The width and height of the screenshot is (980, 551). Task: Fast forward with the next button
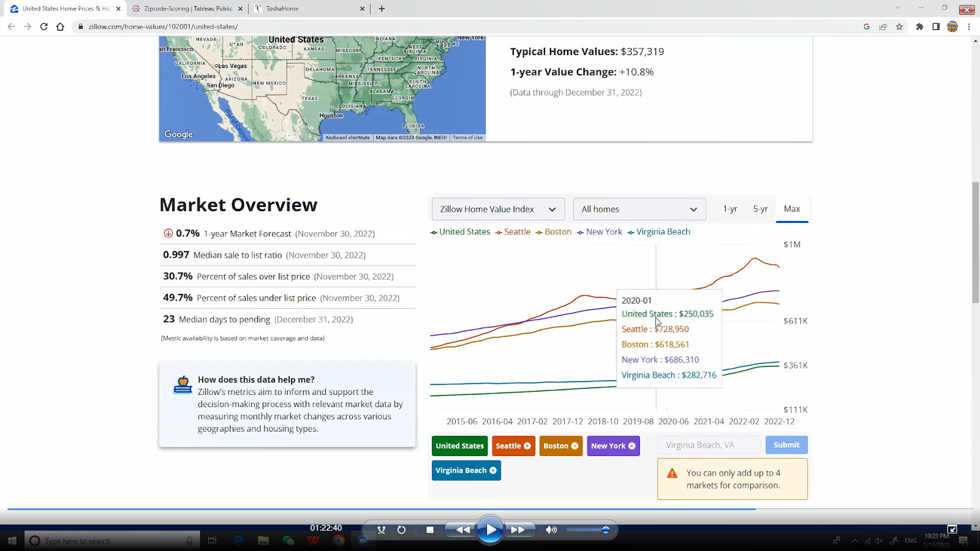pyautogui.click(x=518, y=530)
